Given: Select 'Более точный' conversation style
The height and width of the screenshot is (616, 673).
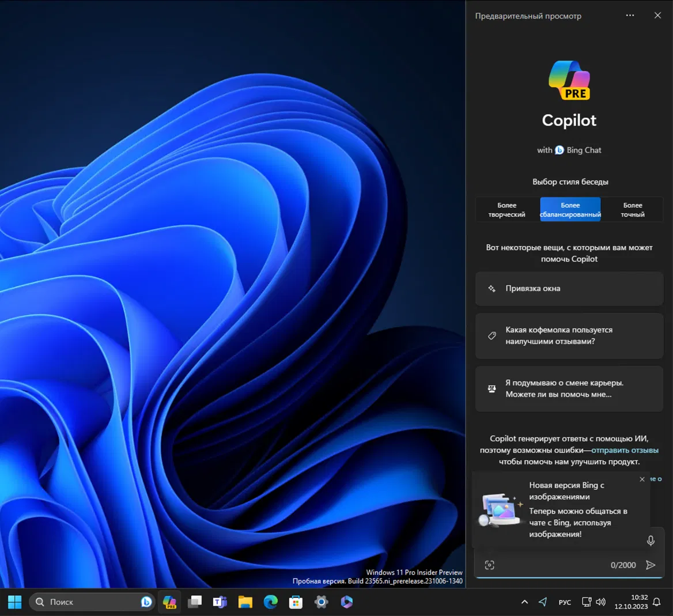Looking at the screenshot, I should pyautogui.click(x=632, y=210).
